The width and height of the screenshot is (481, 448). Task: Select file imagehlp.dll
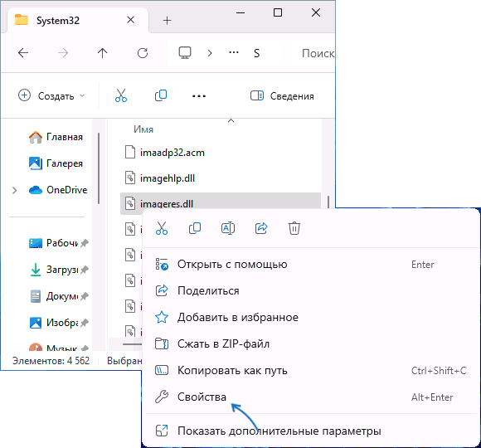click(x=221, y=178)
